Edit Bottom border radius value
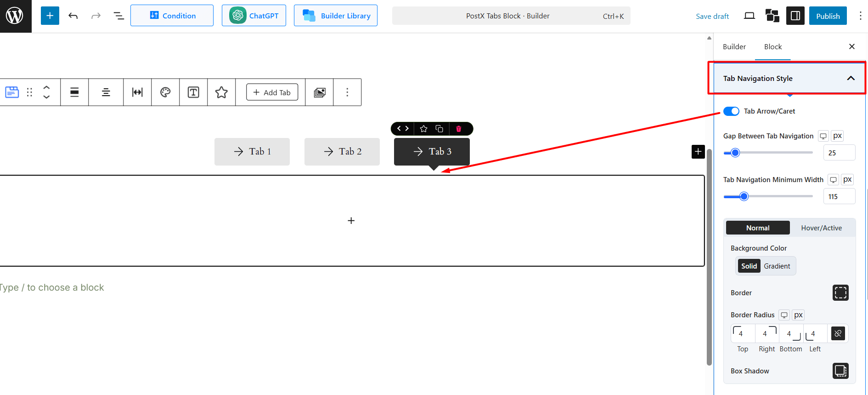868x395 pixels. (x=791, y=333)
